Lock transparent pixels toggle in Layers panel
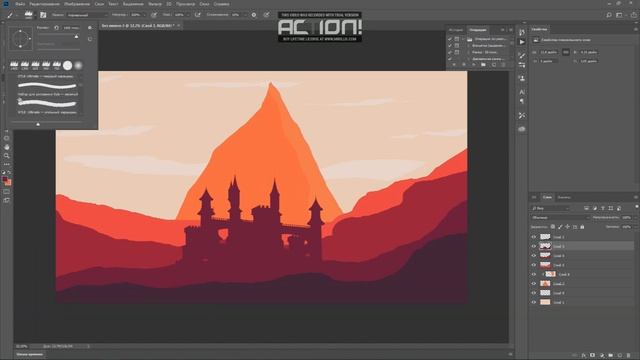 point(553,227)
